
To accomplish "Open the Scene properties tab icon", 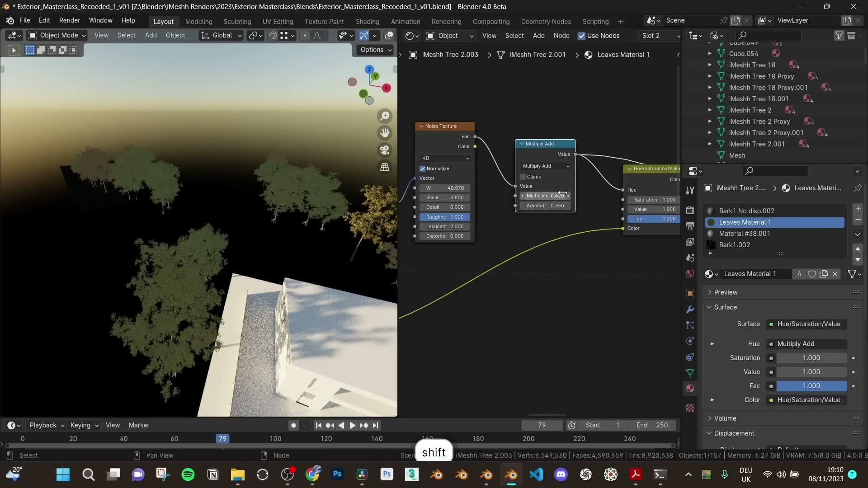I will click(x=690, y=258).
